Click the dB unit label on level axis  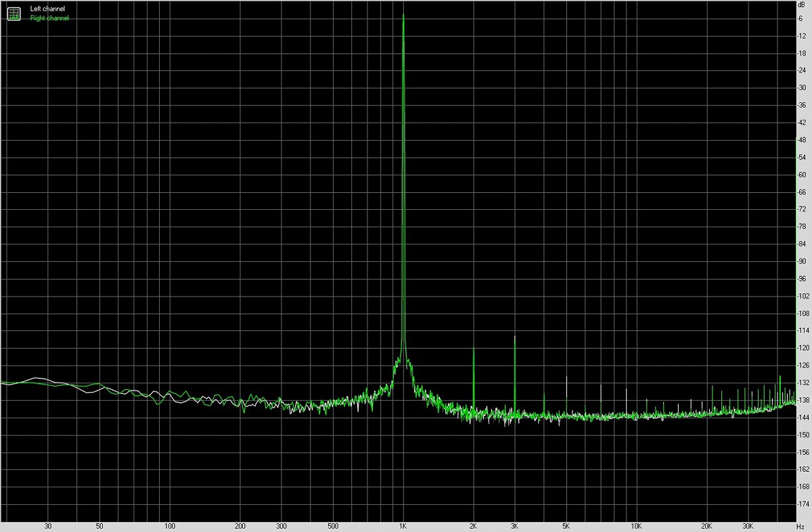coord(802,5)
